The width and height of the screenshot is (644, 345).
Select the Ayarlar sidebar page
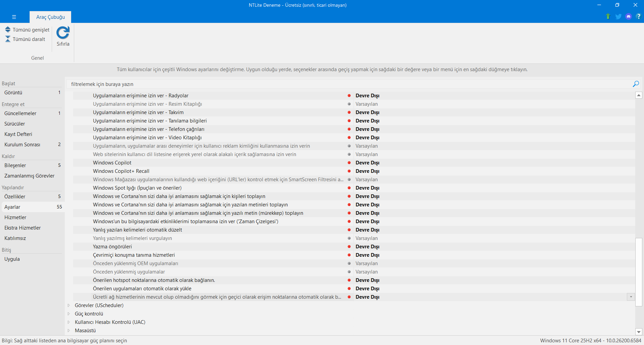click(x=32, y=207)
